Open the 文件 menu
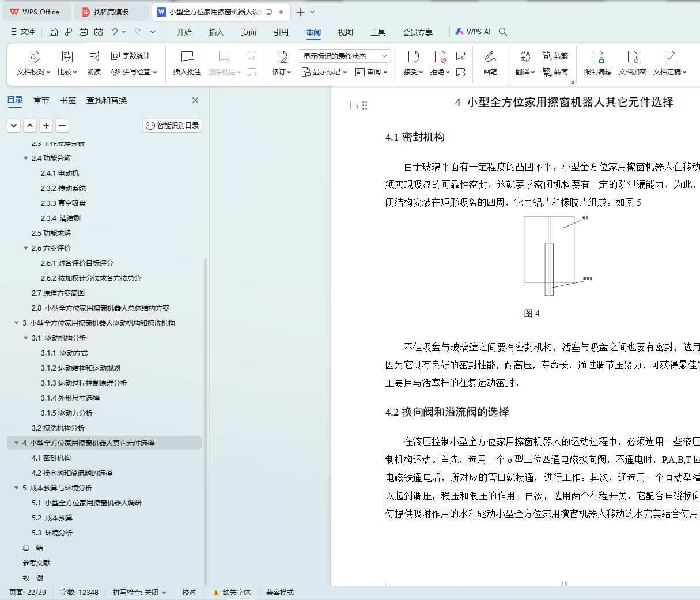 coord(23,32)
